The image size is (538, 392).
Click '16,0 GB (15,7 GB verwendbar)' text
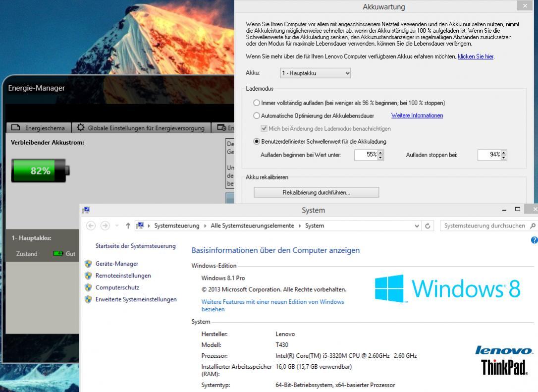(314, 367)
